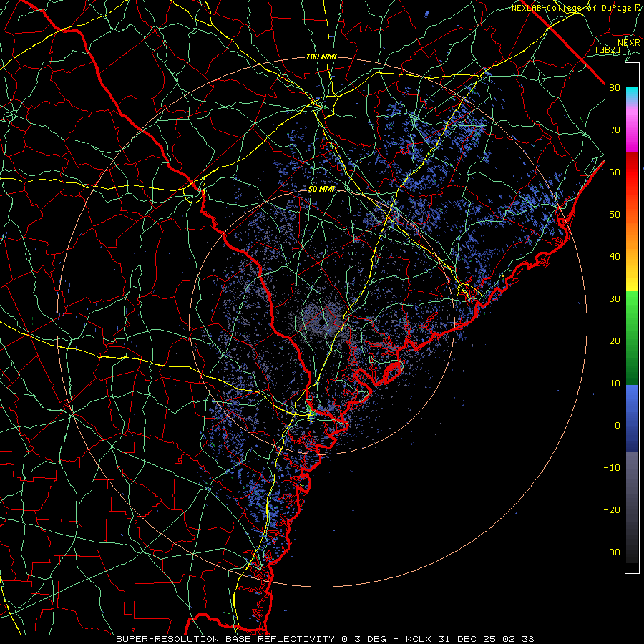Click the '50 NMI' range ring label

[x=321, y=190]
